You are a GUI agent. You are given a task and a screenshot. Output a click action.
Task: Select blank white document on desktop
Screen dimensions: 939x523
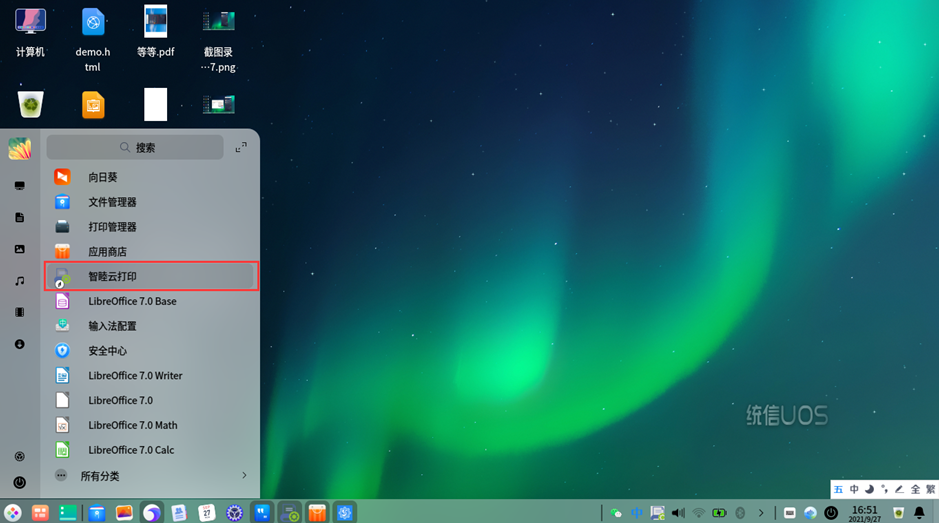[x=156, y=105]
